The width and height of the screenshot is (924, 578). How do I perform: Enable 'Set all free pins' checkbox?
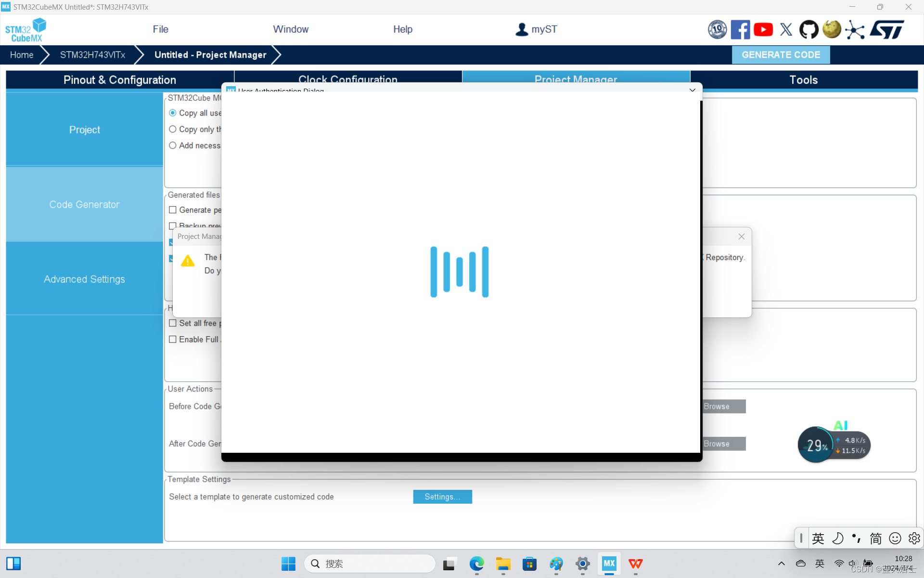(173, 323)
